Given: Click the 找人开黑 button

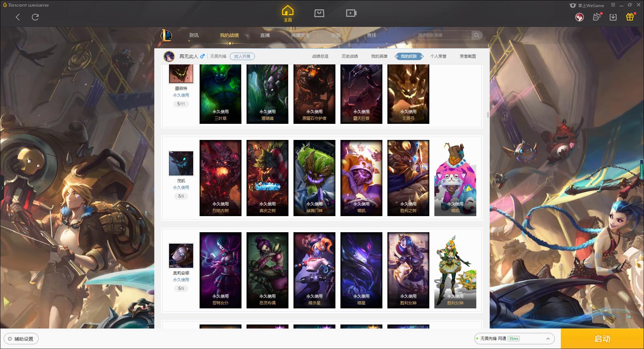Looking at the screenshot, I should [242, 56].
